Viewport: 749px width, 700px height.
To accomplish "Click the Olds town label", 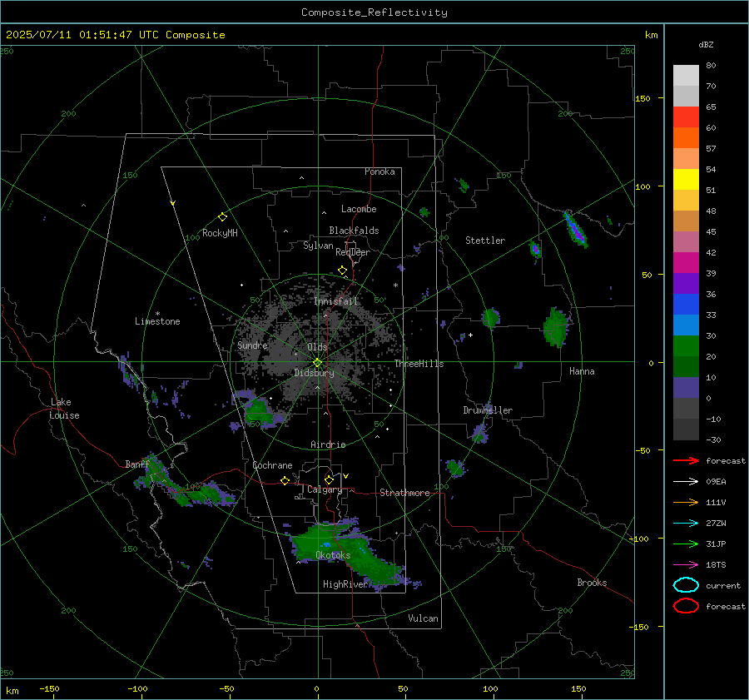I will pos(317,347).
